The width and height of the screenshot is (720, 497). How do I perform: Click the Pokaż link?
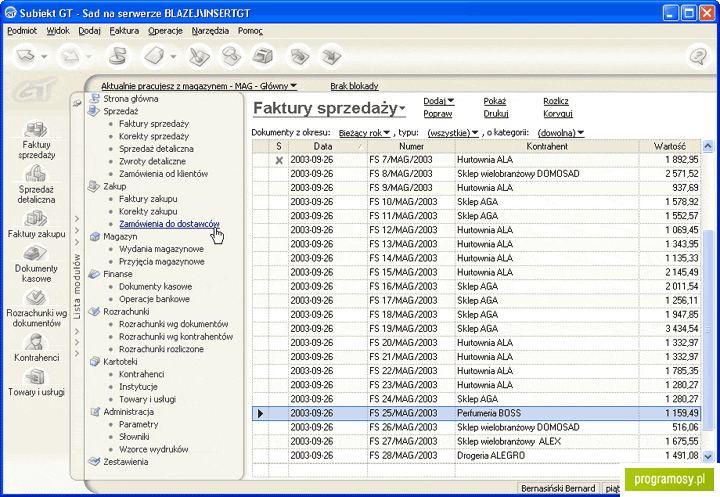[495, 101]
